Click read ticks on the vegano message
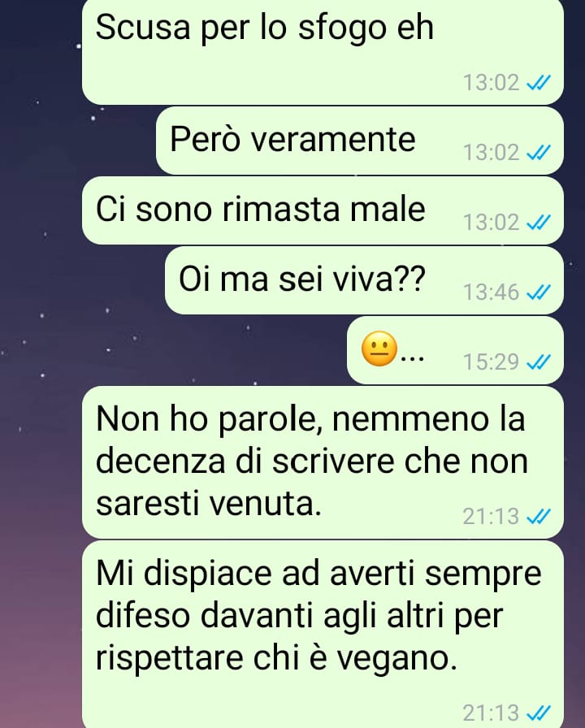Image resolution: width=585 pixels, height=728 pixels. click(539, 713)
